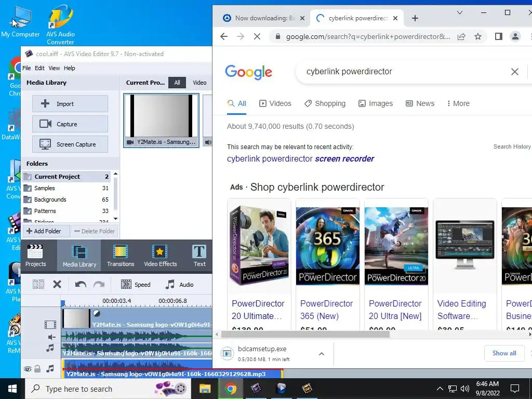Click the audio volume speaker track icon

(x=51, y=337)
